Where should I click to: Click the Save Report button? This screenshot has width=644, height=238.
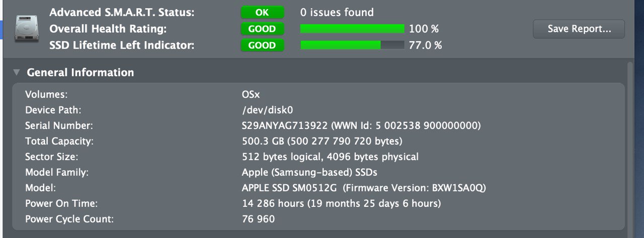pyautogui.click(x=579, y=29)
